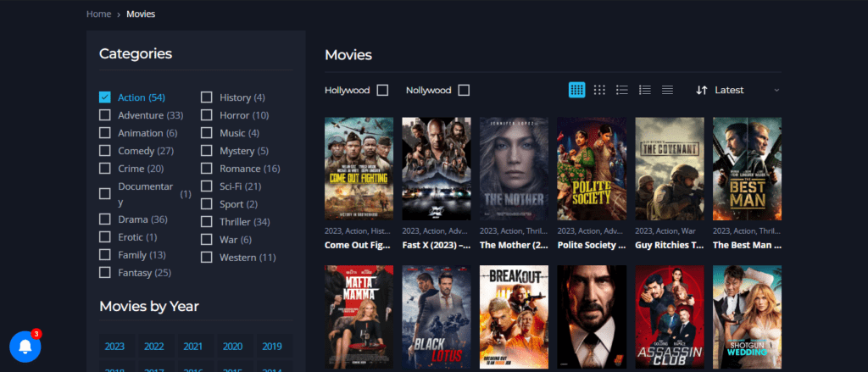Filter movies by year 2022
This screenshot has height=372, width=868.
pyautogui.click(x=154, y=347)
